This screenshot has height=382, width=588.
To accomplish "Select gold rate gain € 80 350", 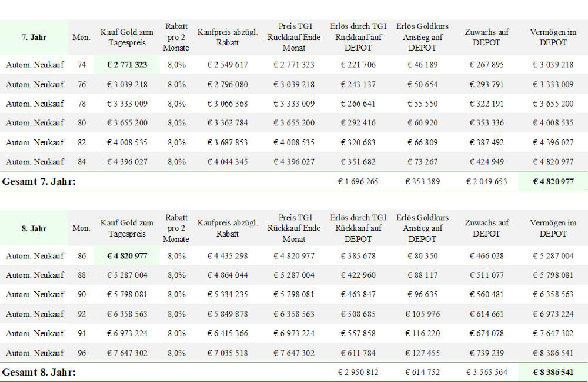I will pos(423,256).
